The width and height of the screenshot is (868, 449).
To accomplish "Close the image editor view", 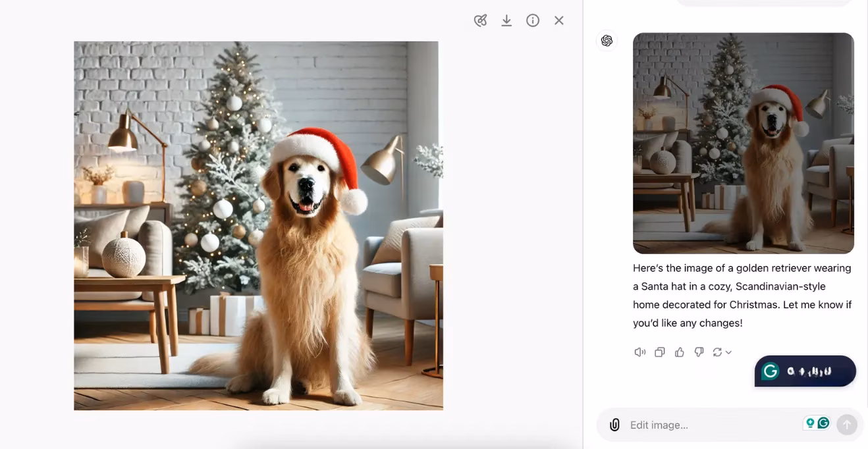I will coord(559,20).
